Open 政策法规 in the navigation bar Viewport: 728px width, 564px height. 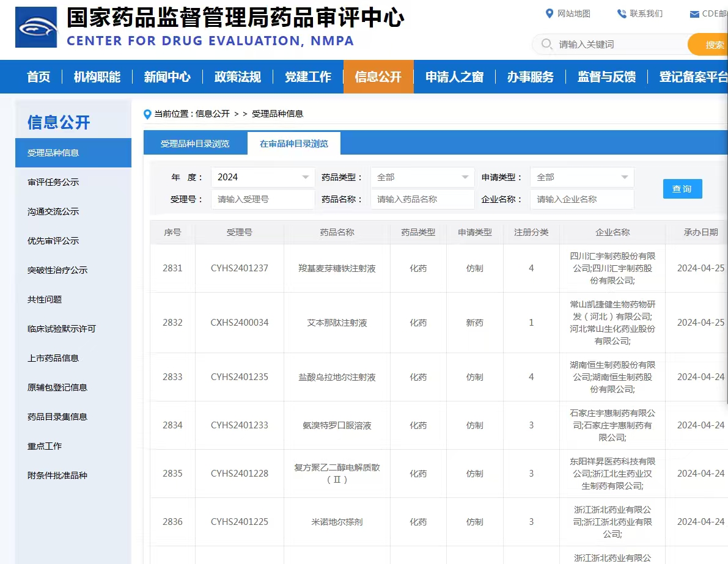(237, 77)
